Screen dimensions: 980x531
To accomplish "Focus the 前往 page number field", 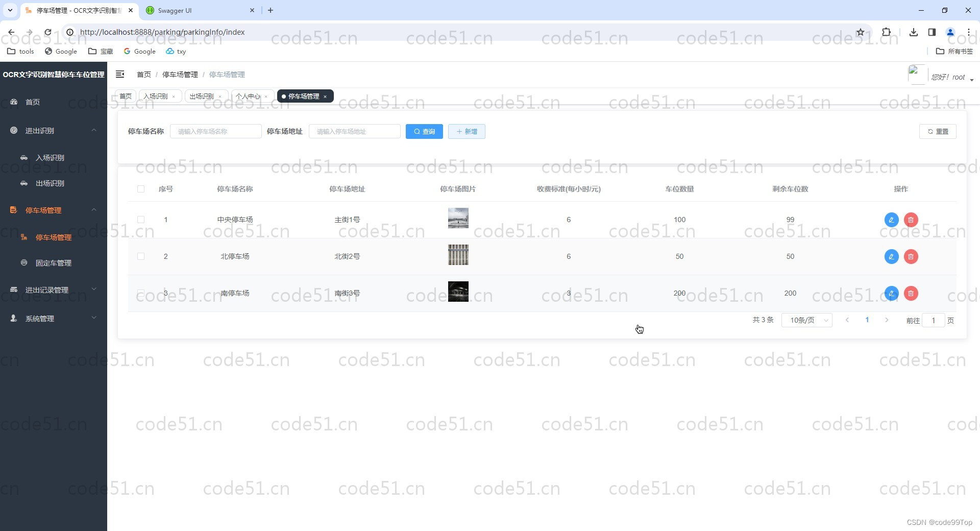I will pos(934,321).
